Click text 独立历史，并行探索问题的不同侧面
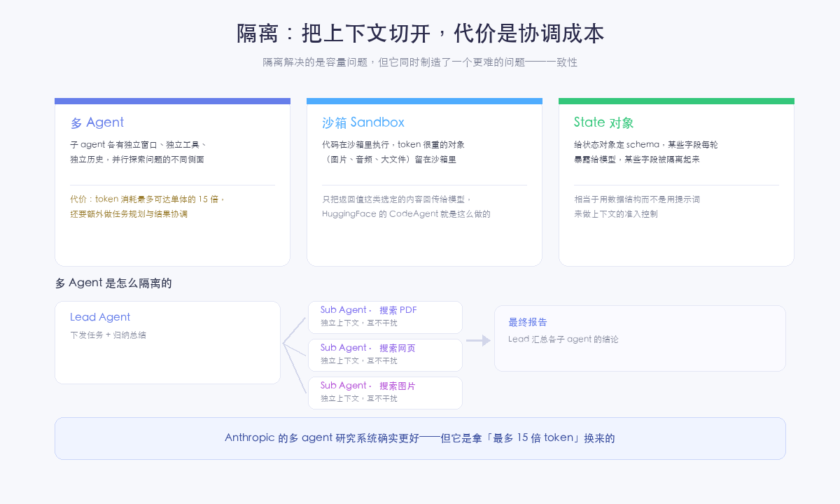The width and height of the screenshot is (840, 504). tap(137, 160)
